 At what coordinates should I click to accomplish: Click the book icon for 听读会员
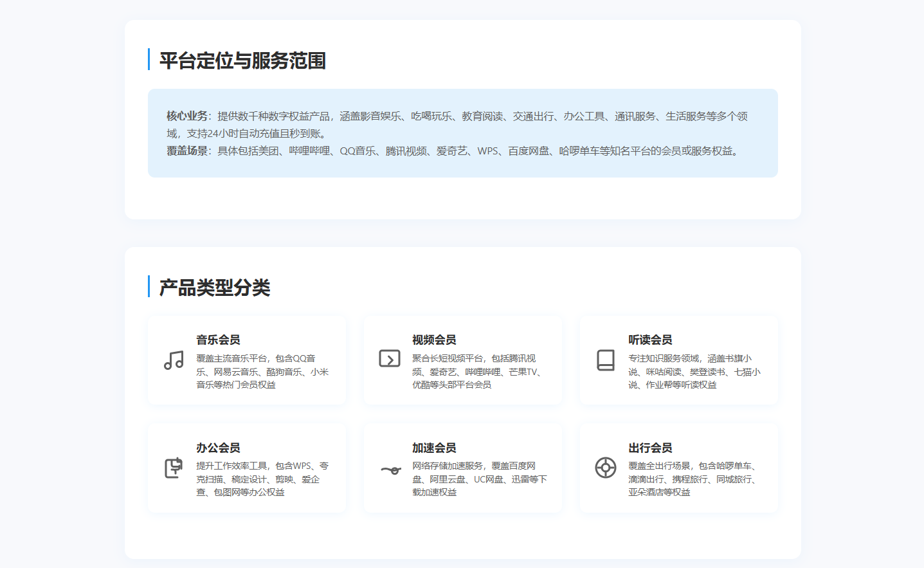[606, 360]
